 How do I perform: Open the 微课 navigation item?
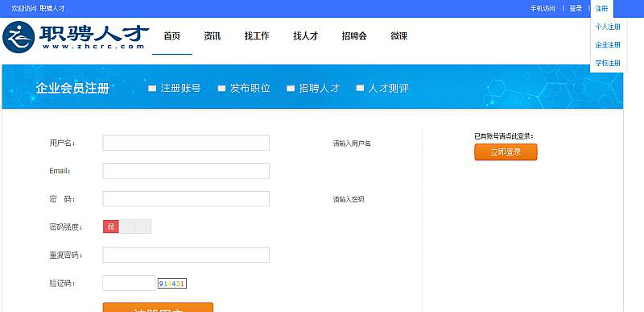(x=398, y=36)
